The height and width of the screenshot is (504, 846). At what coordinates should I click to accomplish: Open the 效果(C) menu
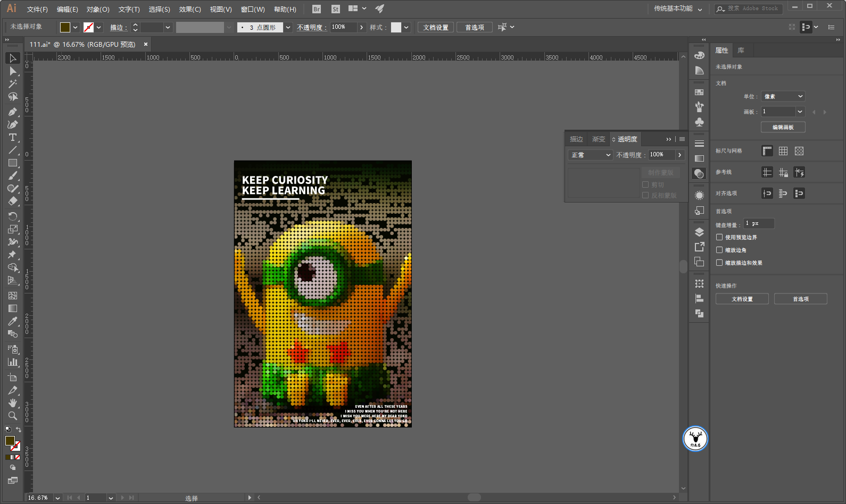[x=190, y=9]
